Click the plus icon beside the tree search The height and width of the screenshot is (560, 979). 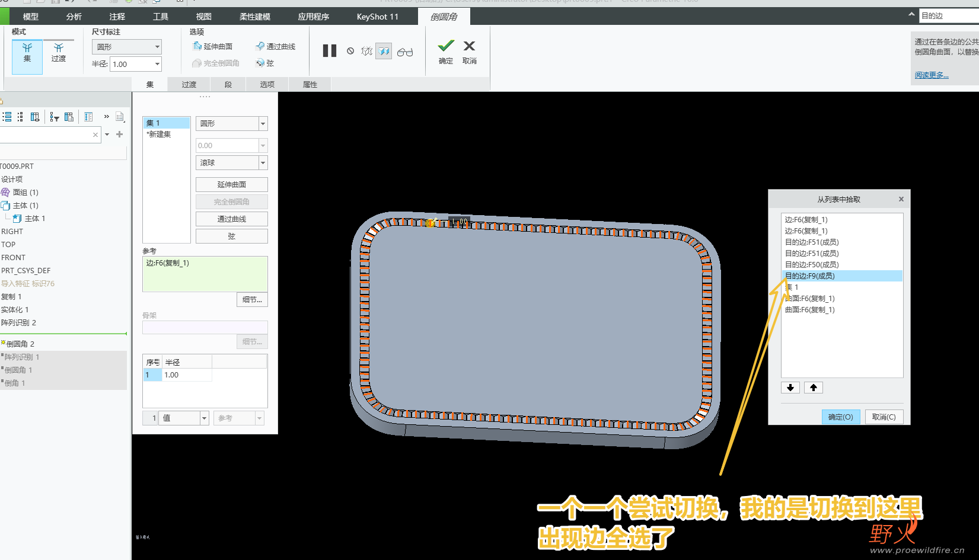(120, 135)
